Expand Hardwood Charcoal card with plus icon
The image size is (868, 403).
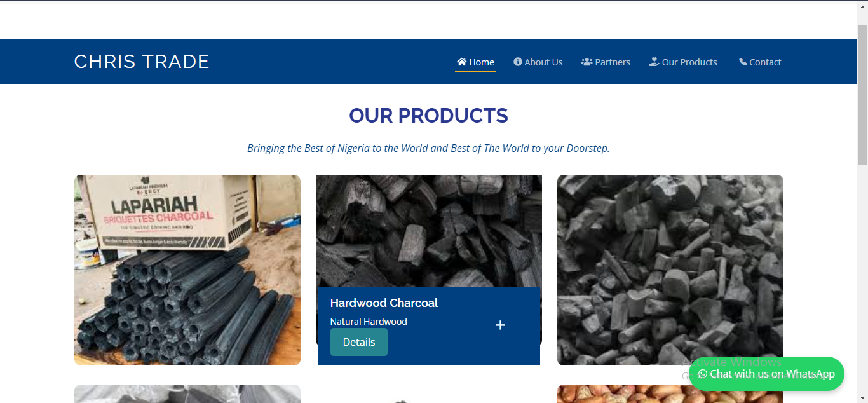pyautogui.click(x=500, y=325)
